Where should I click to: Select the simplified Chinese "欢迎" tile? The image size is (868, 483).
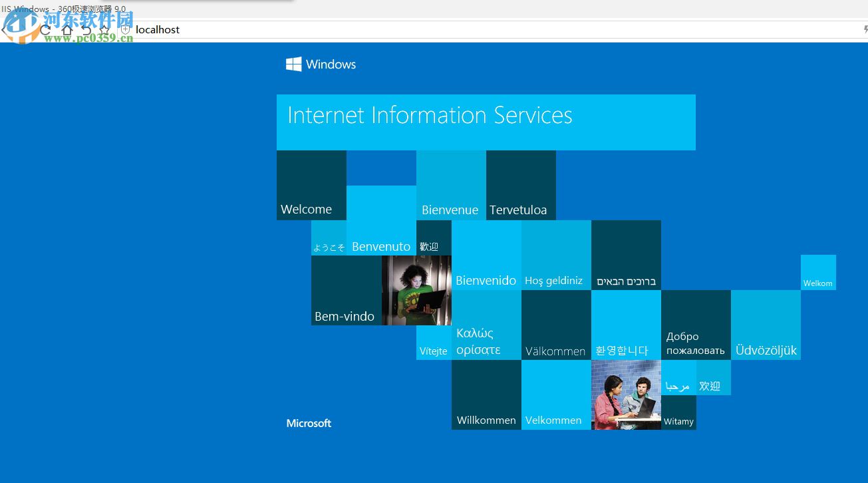pyautogui.click(x=714, y=378)
